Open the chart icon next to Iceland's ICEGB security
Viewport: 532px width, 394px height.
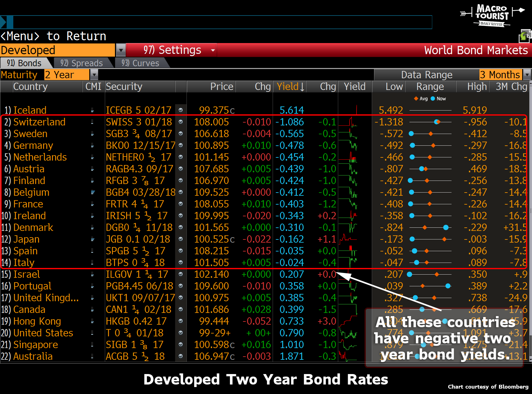point(180,110)
